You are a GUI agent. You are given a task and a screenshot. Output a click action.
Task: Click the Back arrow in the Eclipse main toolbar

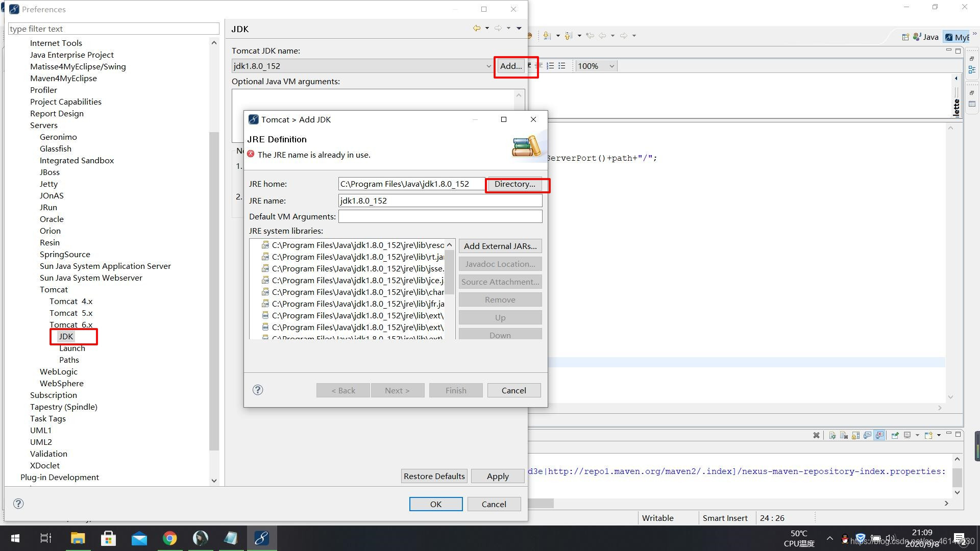[x=602, y=36]
